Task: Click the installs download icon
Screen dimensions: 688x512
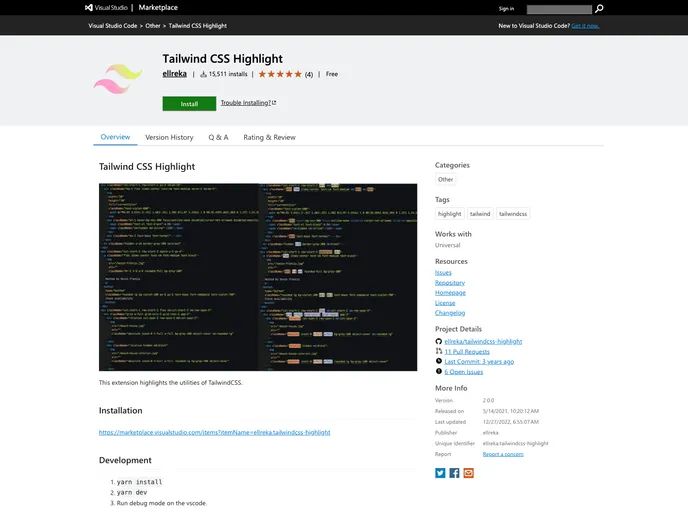Action: pyautogui.click(x=203, y=74)
